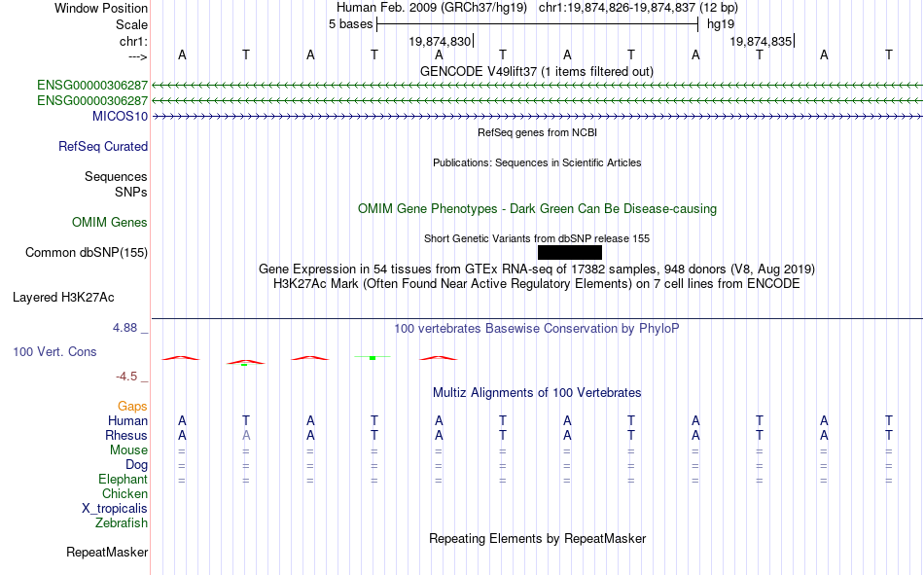Click the SNPs track label
Image resolution: width=924 pixels, height=575 pixels.
pos(131,192)
